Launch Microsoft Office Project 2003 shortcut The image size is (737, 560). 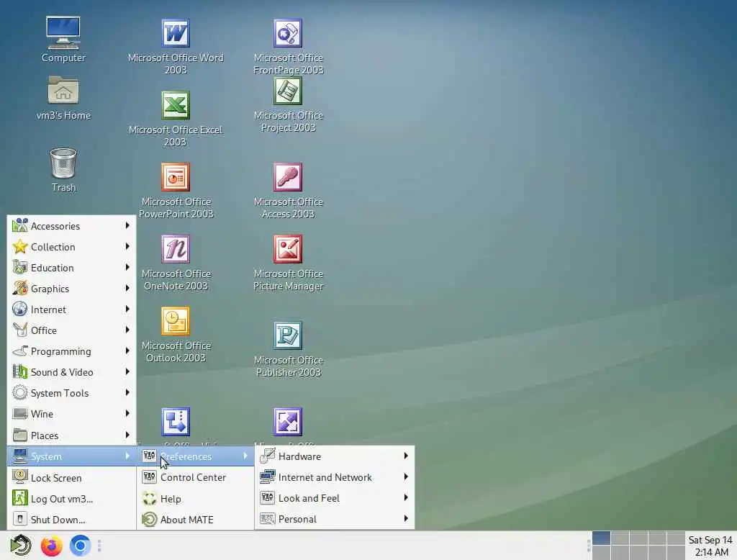(x=288, y=104)
